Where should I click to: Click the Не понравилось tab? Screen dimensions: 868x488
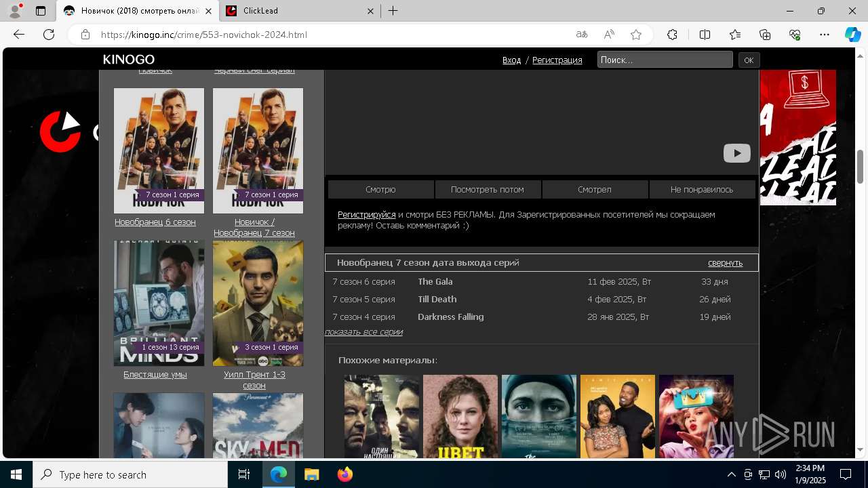tap(702, 189)
